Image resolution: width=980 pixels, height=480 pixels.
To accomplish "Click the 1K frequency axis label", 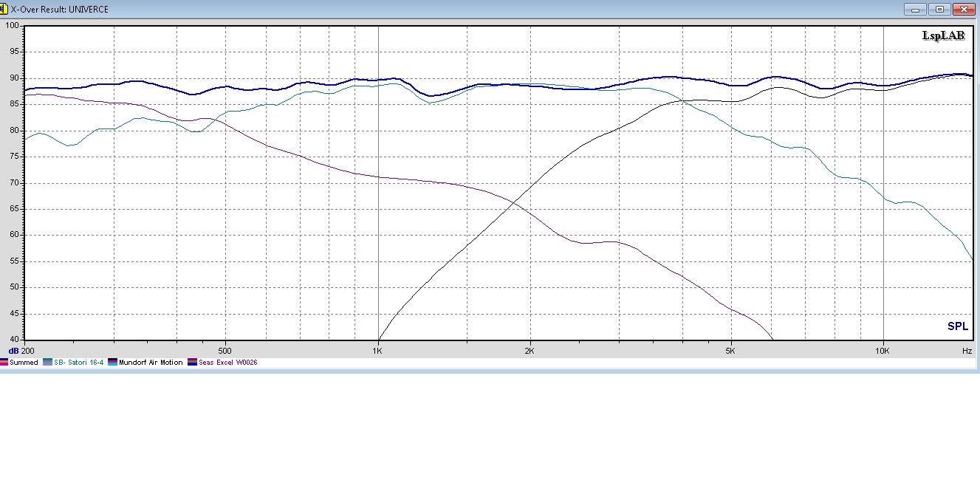I will coord(377,351).
